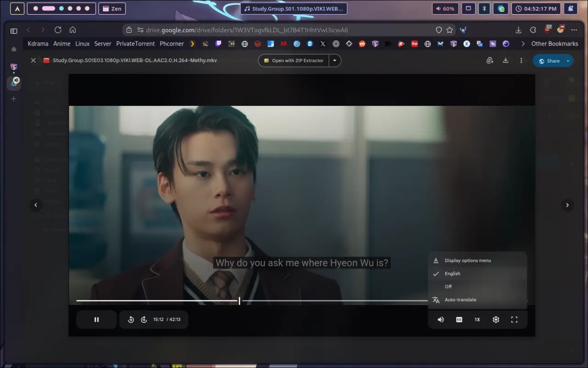Go to browser home page
This screenshot has width=588, height=368.
(73, 30)
